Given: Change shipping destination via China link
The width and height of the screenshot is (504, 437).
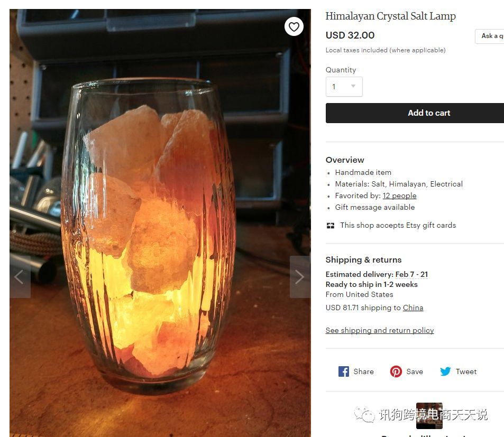Looking at the screenshot, I should pos(413,308).
